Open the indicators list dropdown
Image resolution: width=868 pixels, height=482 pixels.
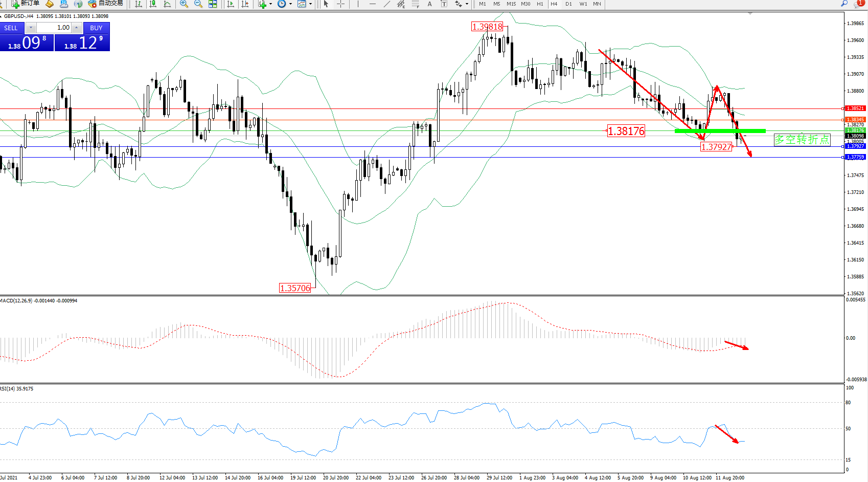pyautogui.click(x=270, y=4)
